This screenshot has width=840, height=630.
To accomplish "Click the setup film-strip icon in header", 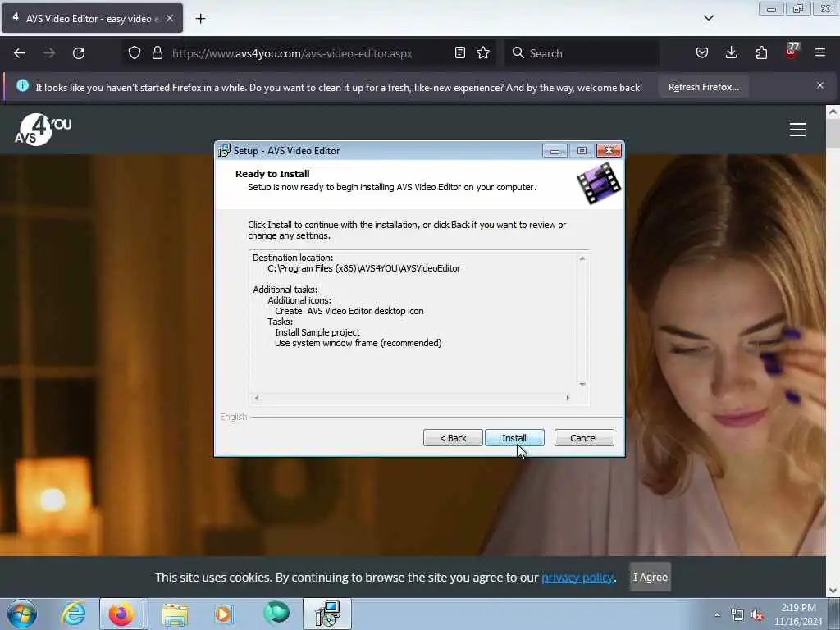I will click(x=599, y=183).
